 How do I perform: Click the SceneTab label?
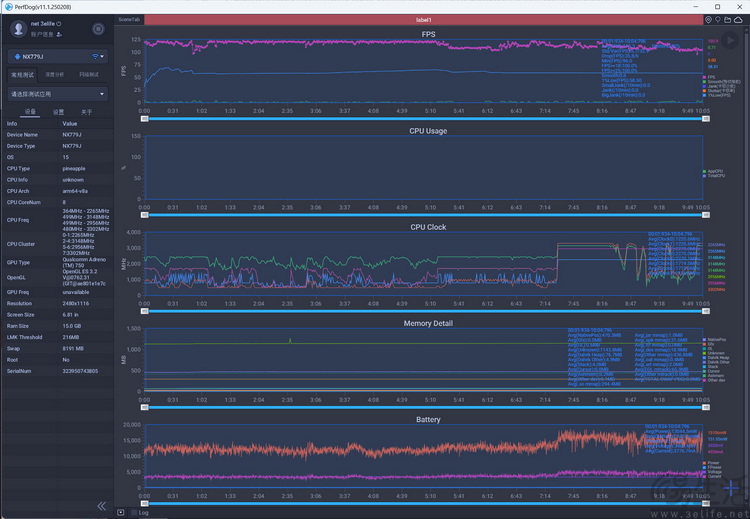pos(129,20)
